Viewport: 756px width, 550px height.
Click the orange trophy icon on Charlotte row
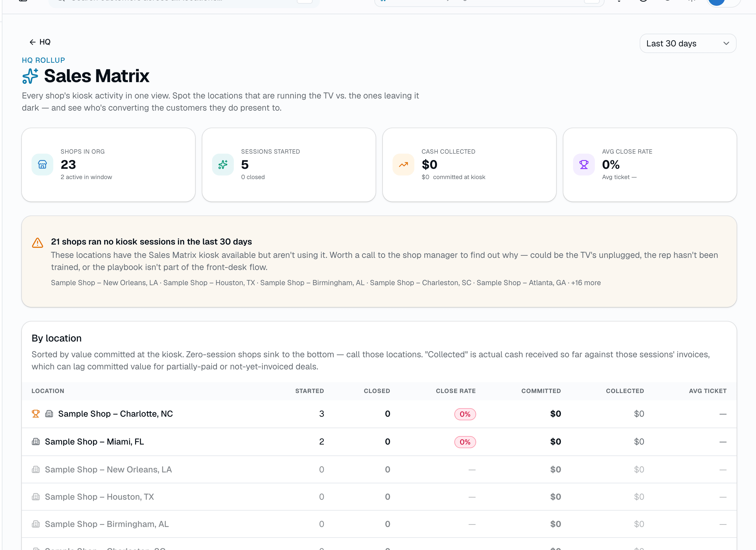36,414
